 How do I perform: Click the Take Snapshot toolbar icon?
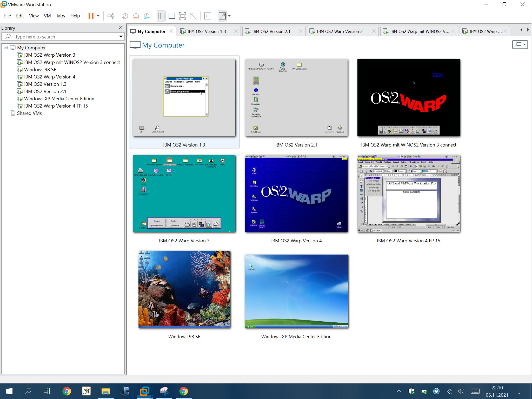125,16
